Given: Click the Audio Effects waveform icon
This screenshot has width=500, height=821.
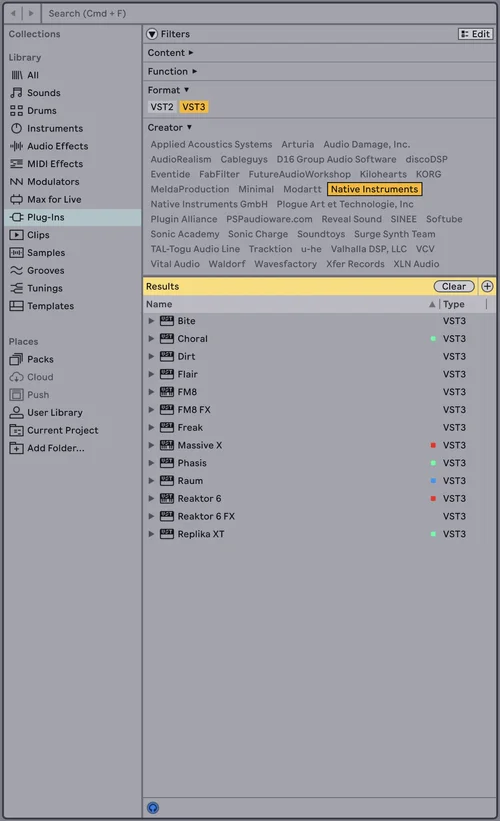Looking at the screenshot, I should click(17, 146).
